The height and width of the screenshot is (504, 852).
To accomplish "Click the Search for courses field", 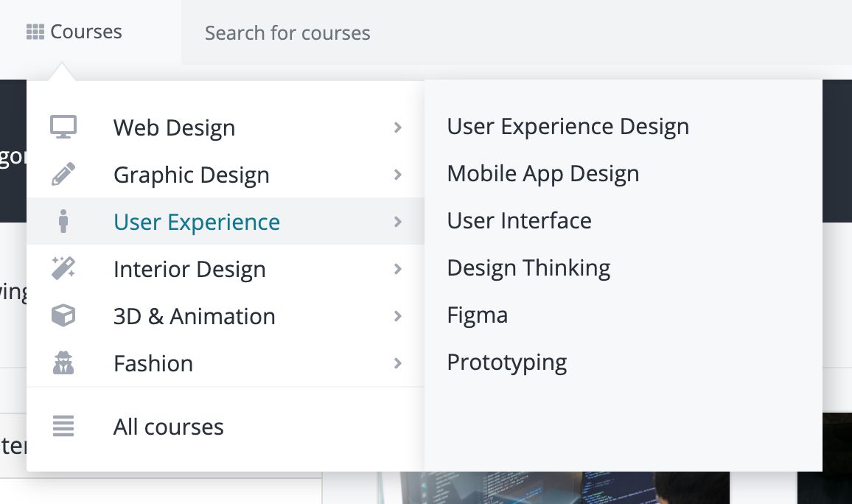I will tap(442, 33).
